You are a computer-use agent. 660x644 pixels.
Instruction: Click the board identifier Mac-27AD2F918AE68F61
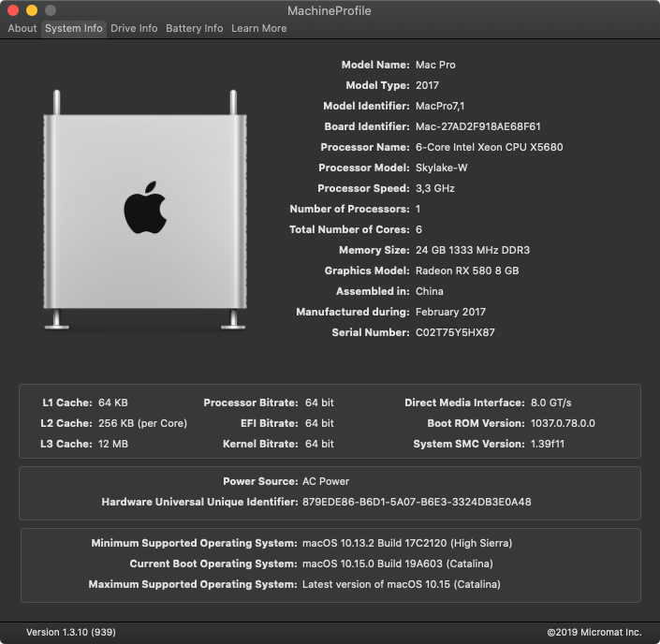pyautogui.click(x=477, y=126)
